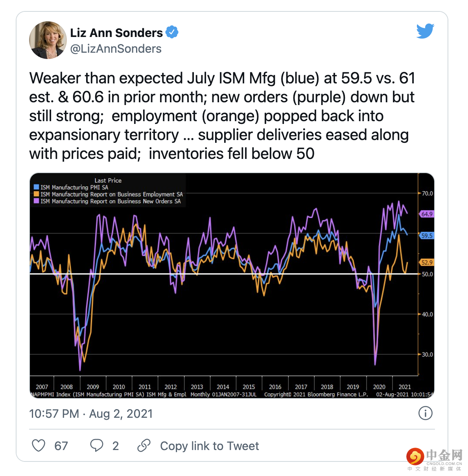The image size is (468, 476).
Task: Click Copy link to Tweet
Action: pyautogui.click(x=209, y=446)
